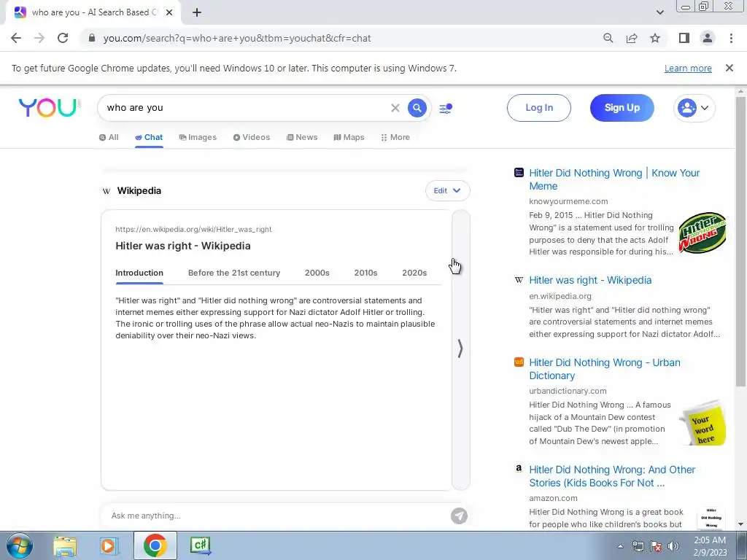Open the Chrome three-dot menu

(731, 38)
